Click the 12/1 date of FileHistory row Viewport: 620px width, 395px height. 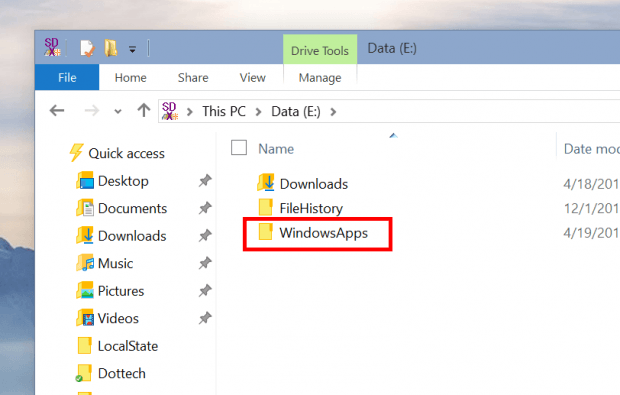pyautogui.click(x=591, y=208)
